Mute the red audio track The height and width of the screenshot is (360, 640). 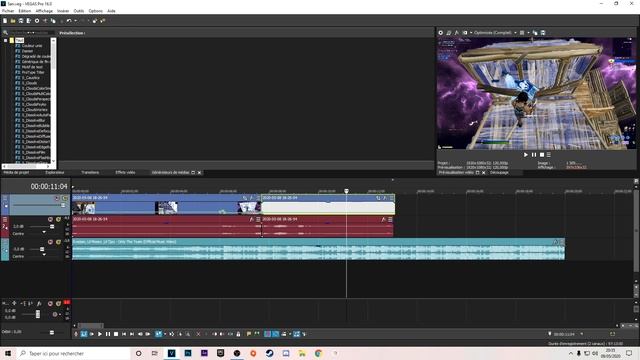[50, 220]
